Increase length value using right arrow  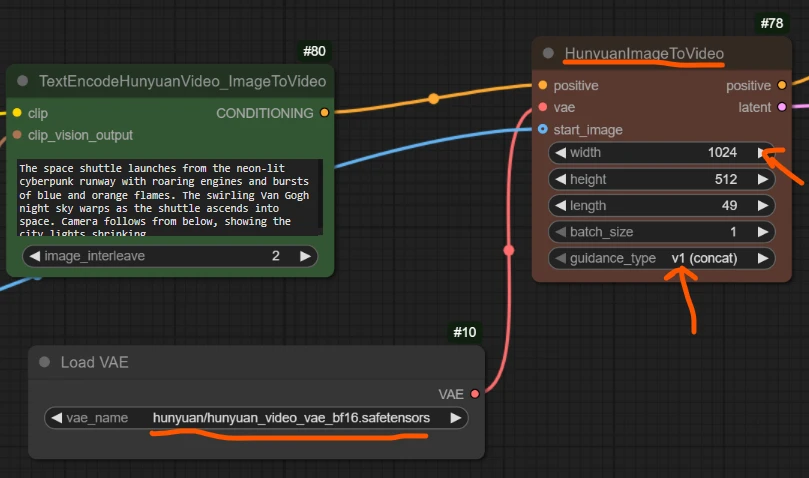(x=763, y=206)
